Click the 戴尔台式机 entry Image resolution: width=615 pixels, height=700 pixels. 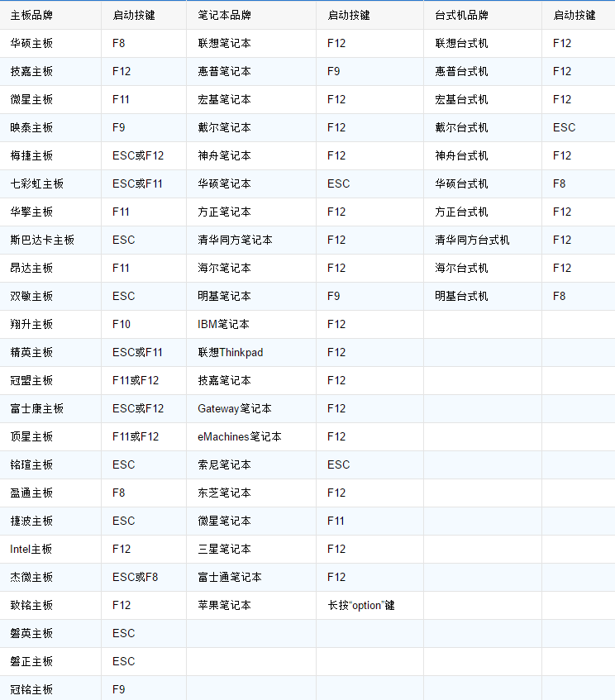point(461,127)
